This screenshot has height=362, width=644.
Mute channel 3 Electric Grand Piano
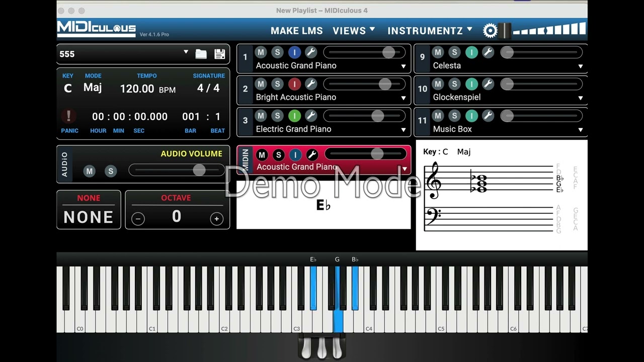pos(261,116)
